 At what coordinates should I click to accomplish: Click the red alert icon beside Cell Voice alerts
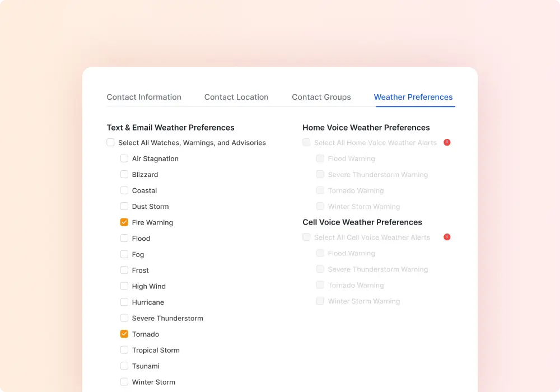pyautogui.click(x=447, y=237)
